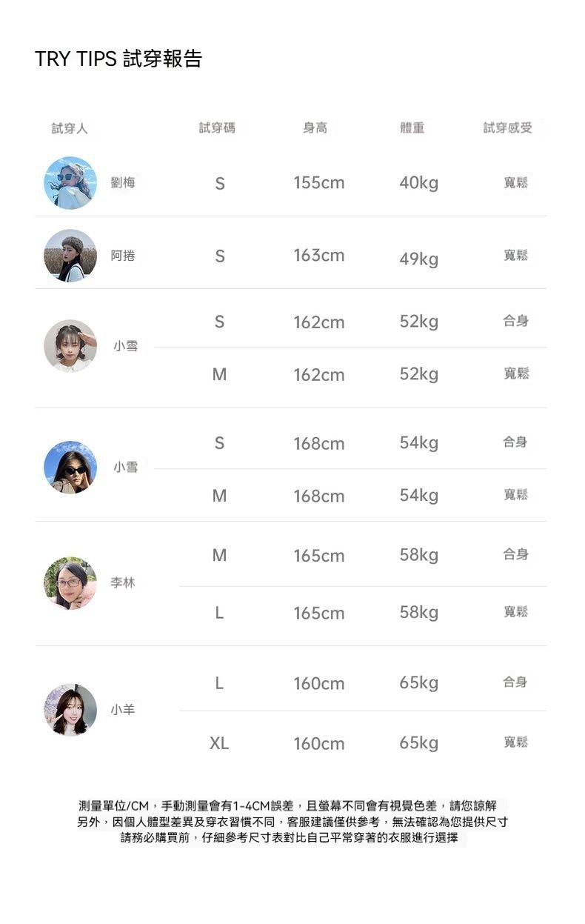
Task: Click the 試穿感受 column header
Action: 508,128
